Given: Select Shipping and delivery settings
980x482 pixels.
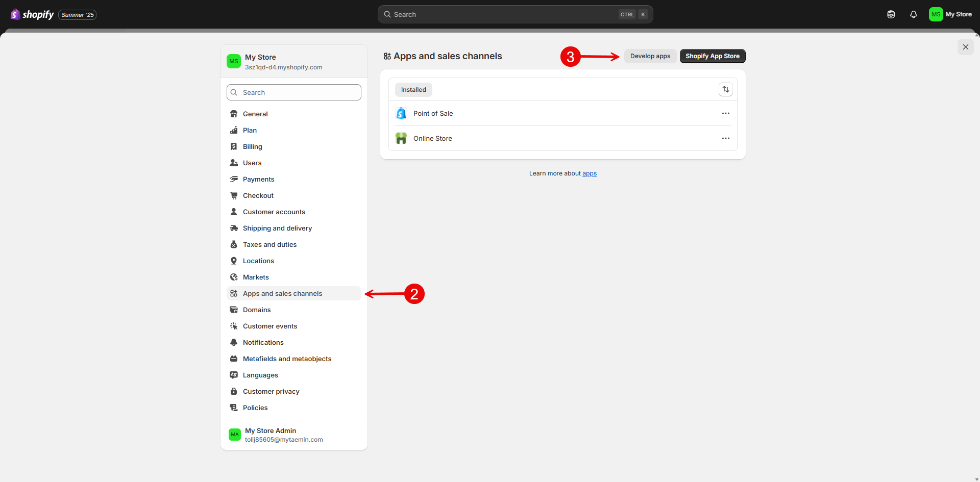Looking at the screenshot, I should click(294, 228).
